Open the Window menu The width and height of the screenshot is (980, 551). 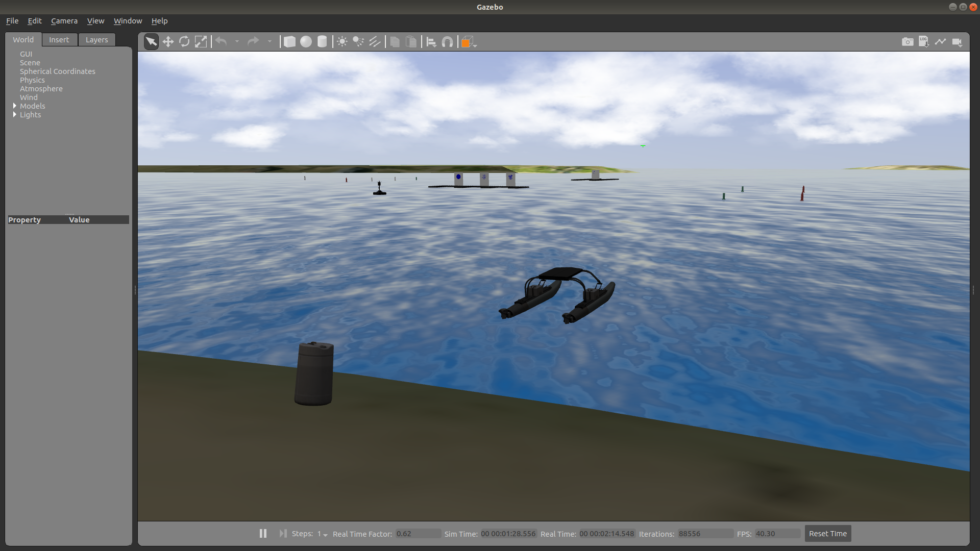128,21
